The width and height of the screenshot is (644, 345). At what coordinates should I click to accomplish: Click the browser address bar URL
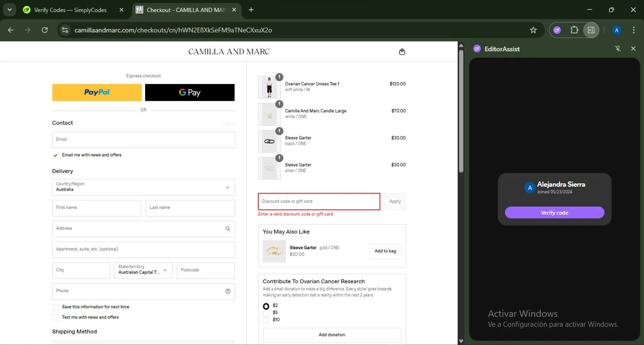173,30
